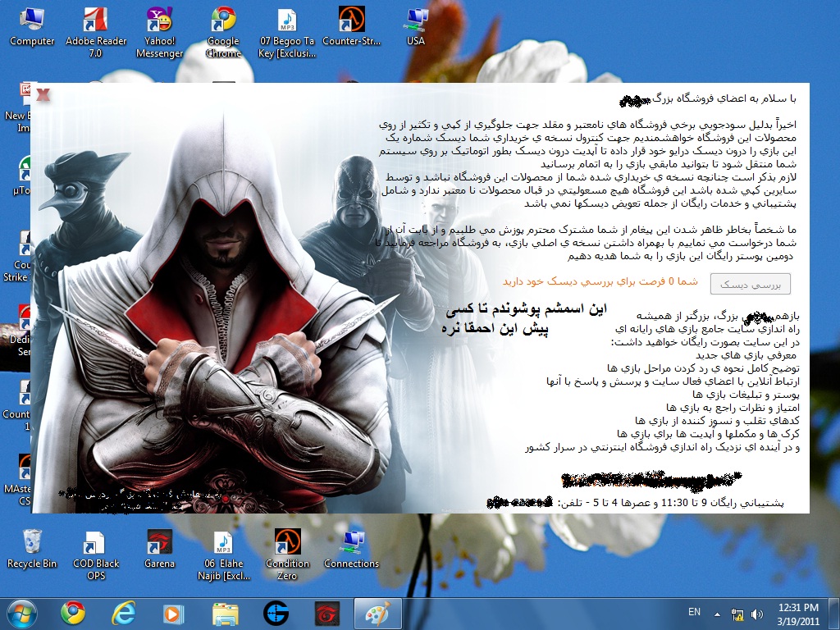Click the line معرفي بازي هاي جديد
The height and width of the screenshot is (630, 840).
[x=746, y=355]
